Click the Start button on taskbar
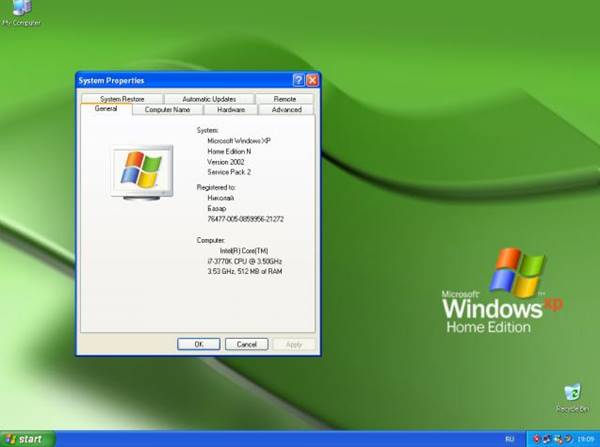The height and width of the screenshot is (447, 600). [x=28, y=439]
